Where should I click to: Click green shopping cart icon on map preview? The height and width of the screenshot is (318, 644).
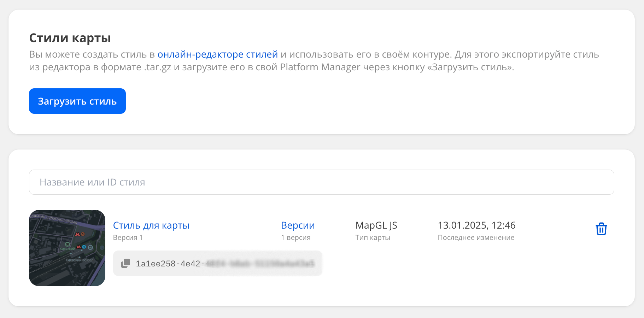68,244
